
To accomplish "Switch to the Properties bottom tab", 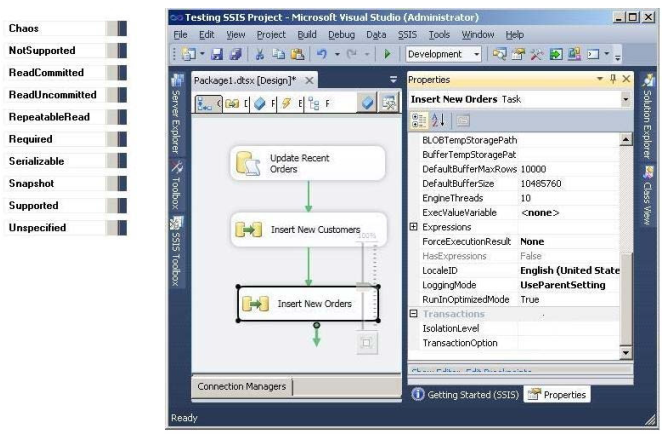I will 557,395.
